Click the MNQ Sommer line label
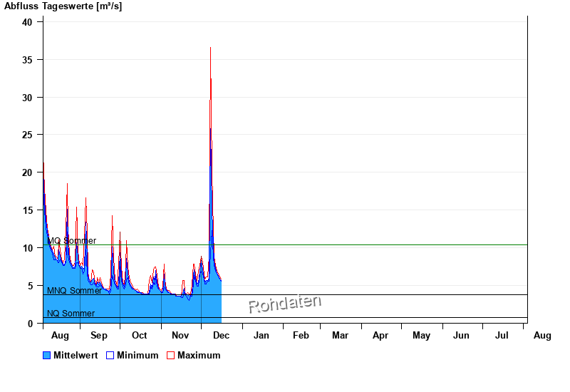The width and height of the screenshot is (570, 392). point(75,290)
